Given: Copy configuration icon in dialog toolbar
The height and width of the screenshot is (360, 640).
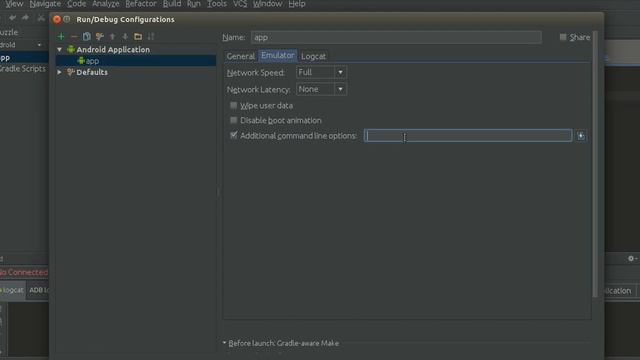Looking at the screenshot, I should point(87,37).
